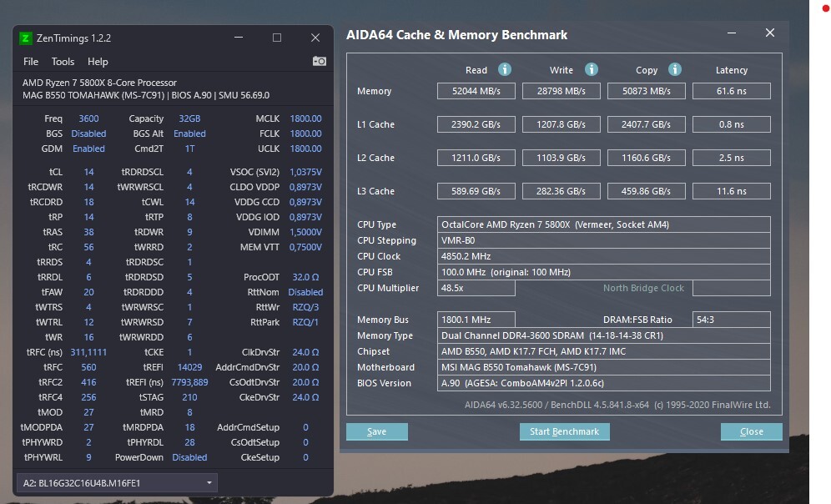Click the tSTAG value 210
831x504 pixels.
pos(189,397)
